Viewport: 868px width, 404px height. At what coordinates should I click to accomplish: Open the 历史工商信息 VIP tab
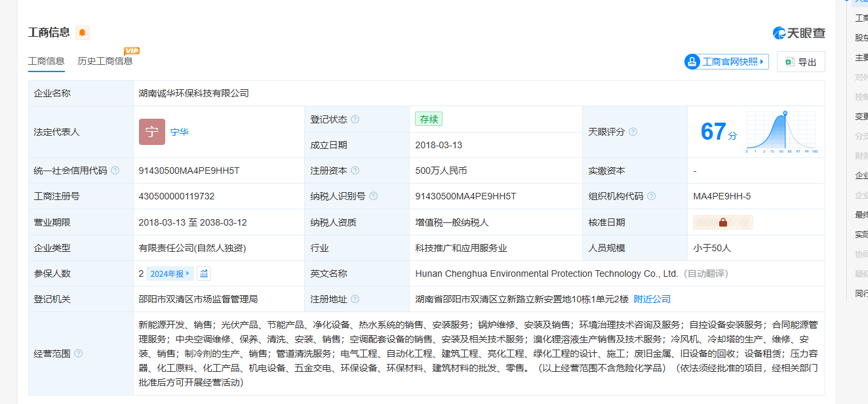(x=105, y=61)
